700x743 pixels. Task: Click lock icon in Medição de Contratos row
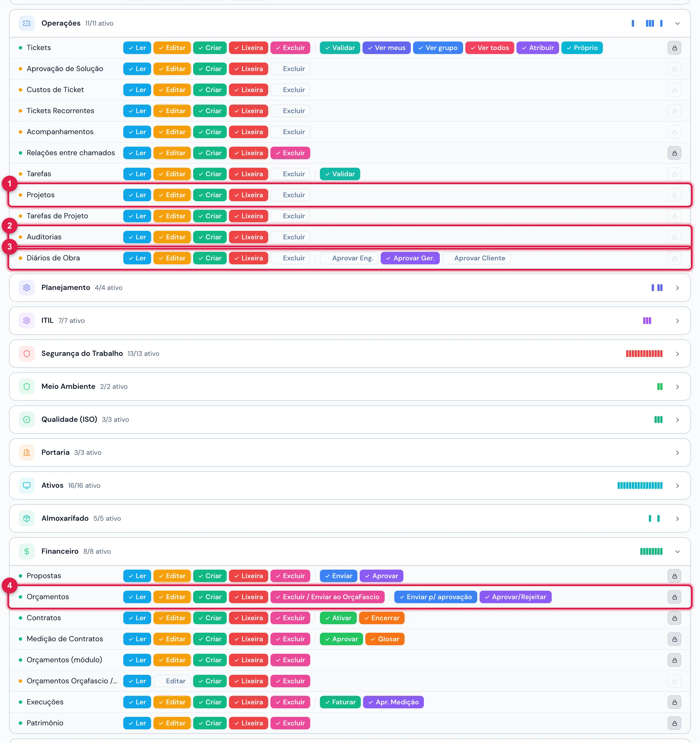(x=674, y=639)
